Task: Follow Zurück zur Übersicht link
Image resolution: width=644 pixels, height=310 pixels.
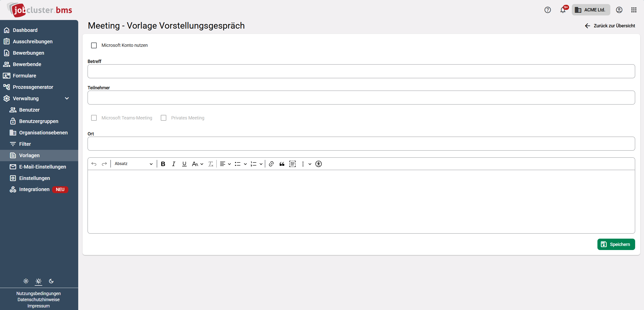Action: tap(610, 26)
